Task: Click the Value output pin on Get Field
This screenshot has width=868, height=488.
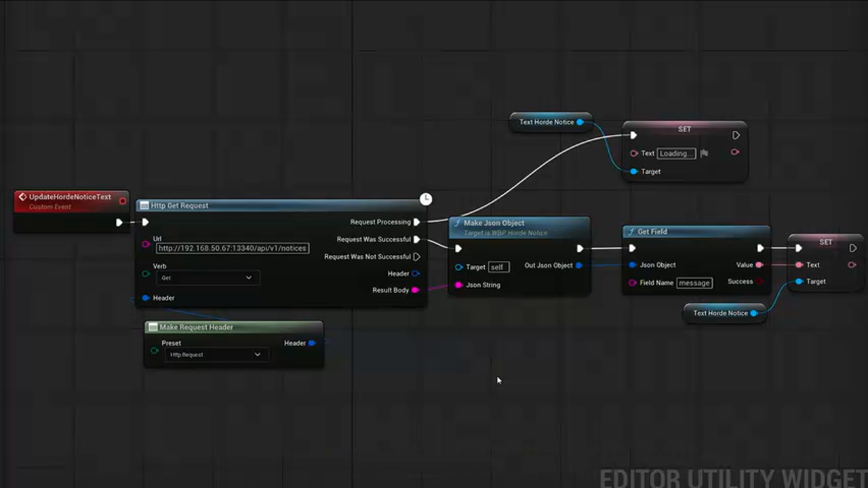Action: tap(760, 265)
